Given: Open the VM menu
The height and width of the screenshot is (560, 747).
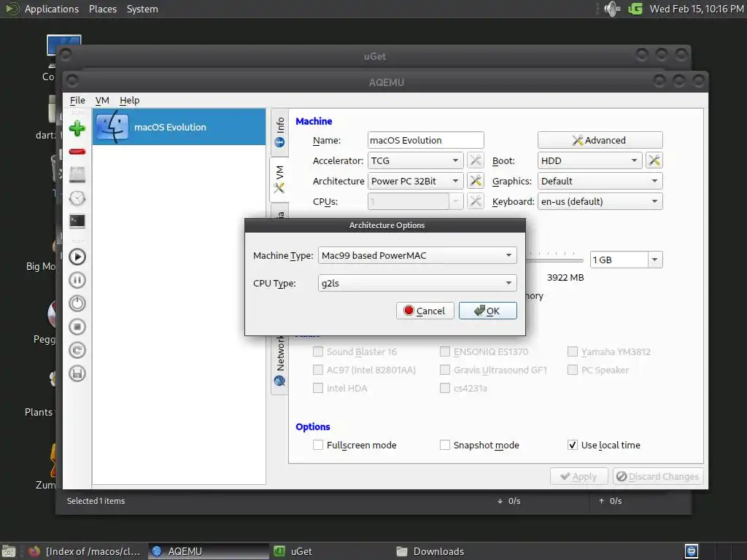Looking at the screenshot, I should (x=102, y=101).
